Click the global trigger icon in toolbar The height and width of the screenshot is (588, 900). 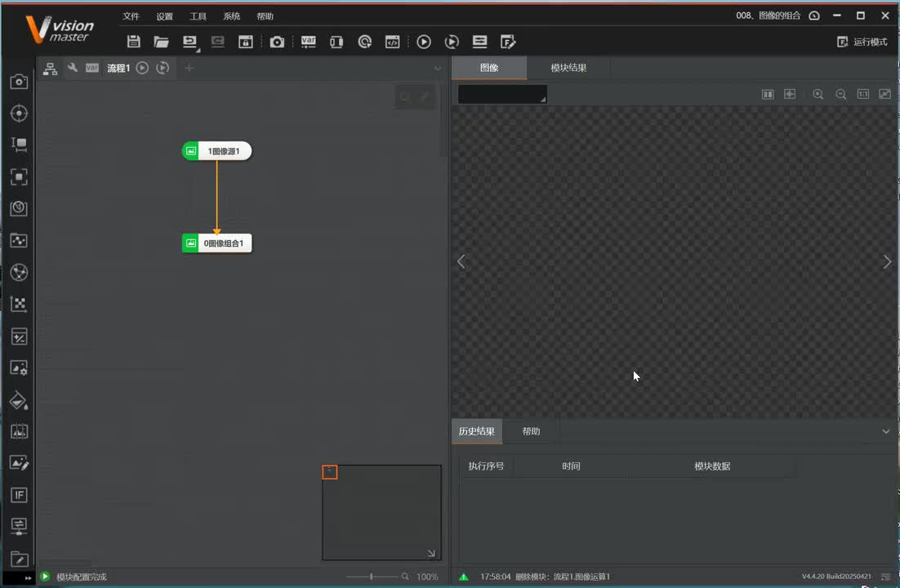[x=364, y=42]
